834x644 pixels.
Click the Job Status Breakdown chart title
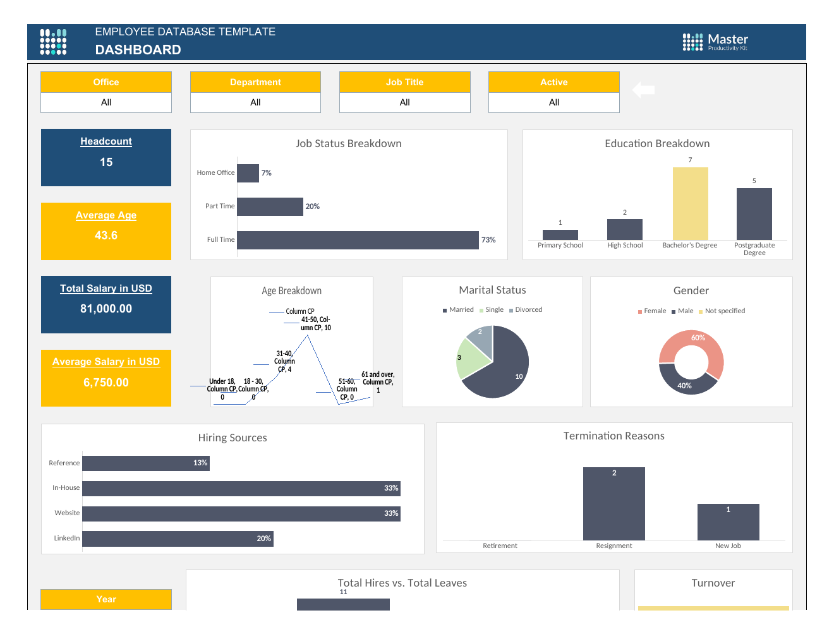pyautogui.click(x=349, y=144)
